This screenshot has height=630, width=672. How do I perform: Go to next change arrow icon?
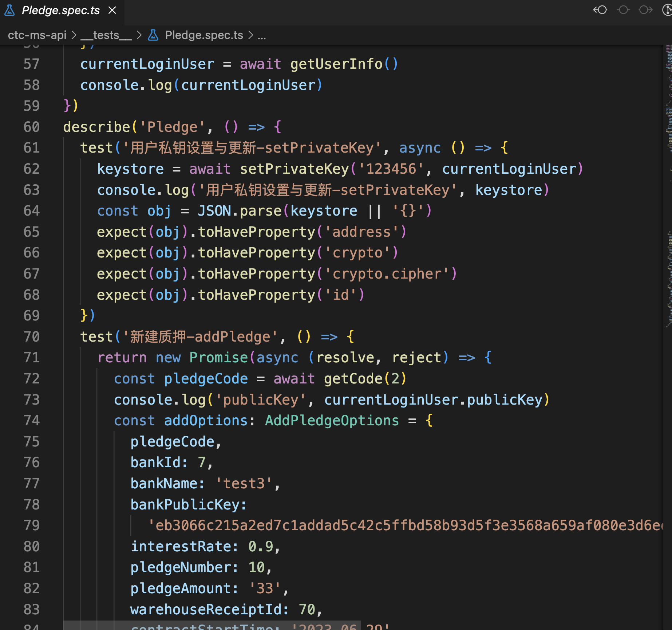click(646, 10)
